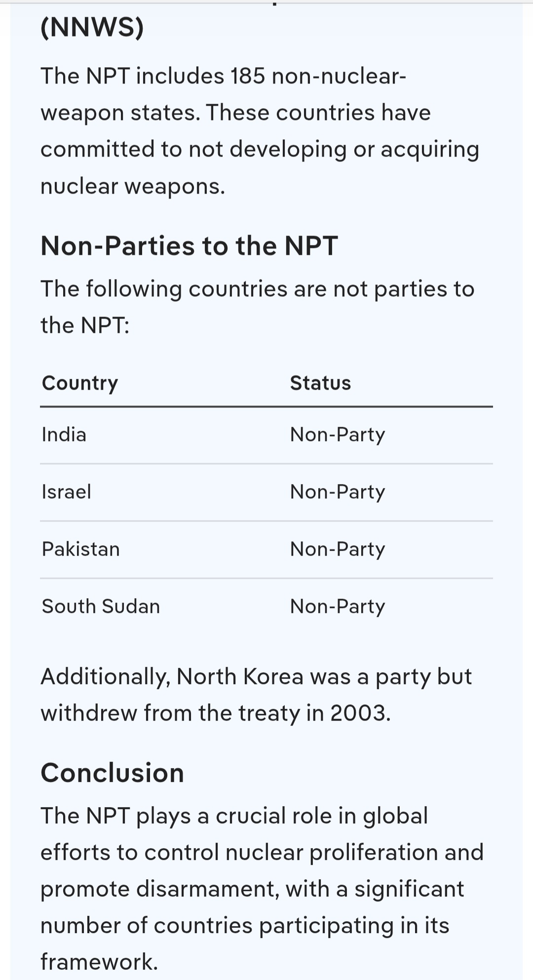
Task: Click the text 'withdrew from the treaty in 2003'
Action: point(216,713)
